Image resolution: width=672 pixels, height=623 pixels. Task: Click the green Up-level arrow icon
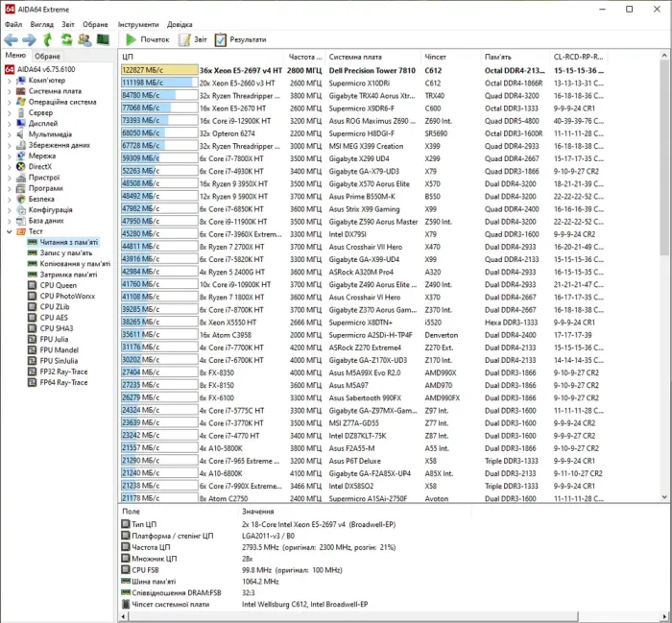tap(49, 39)
